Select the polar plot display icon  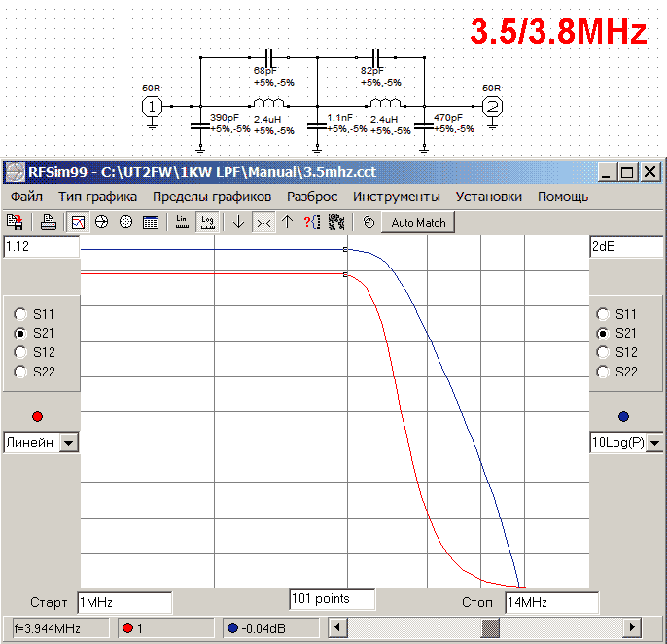126,222
